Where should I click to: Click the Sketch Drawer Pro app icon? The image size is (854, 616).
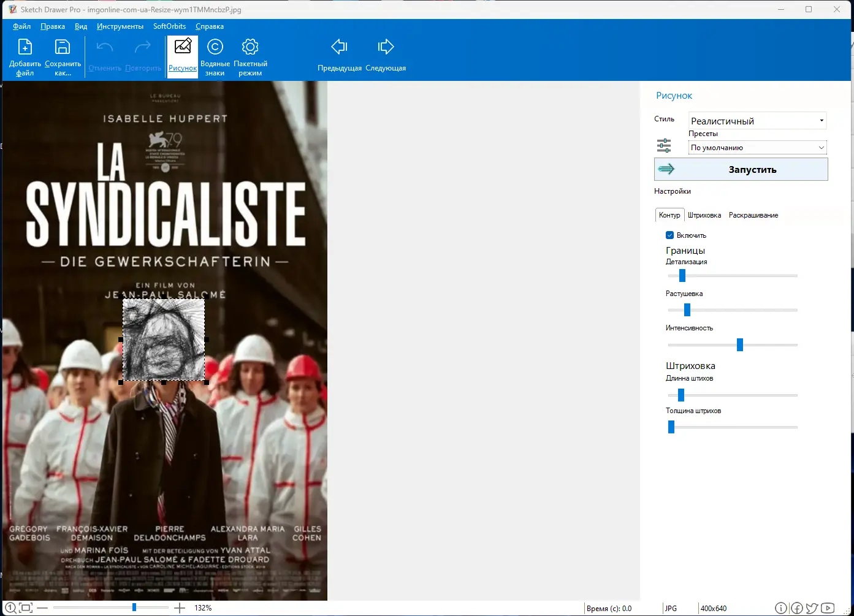tap(12, 9)
